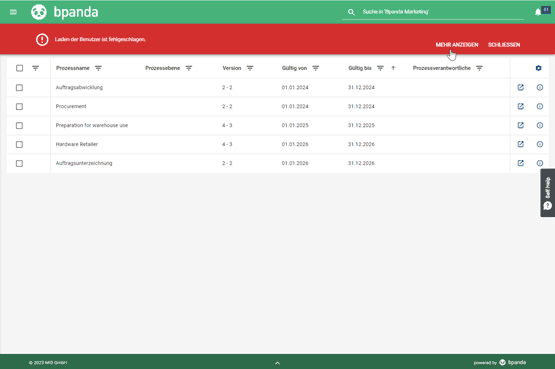Show info for the Auftragsunterzeichnung row
Image resolution: width=555 pixels, height=369 pixels.
tap(539, 163)
